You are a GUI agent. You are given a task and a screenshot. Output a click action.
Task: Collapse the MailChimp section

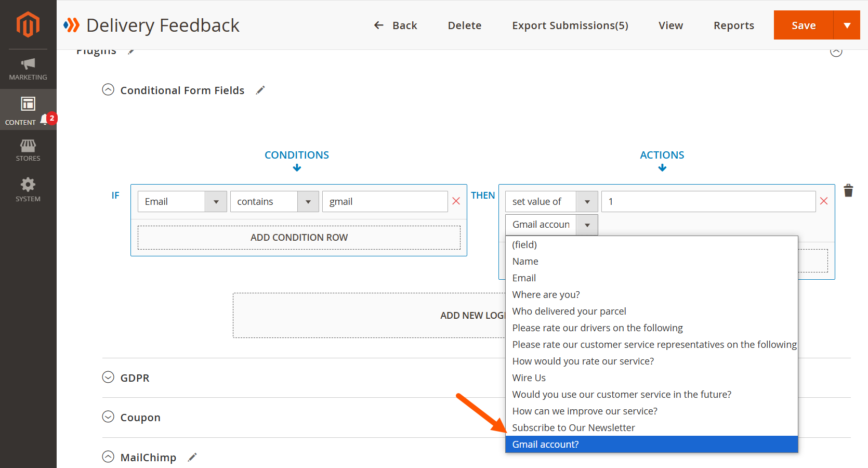coord(108,457)
